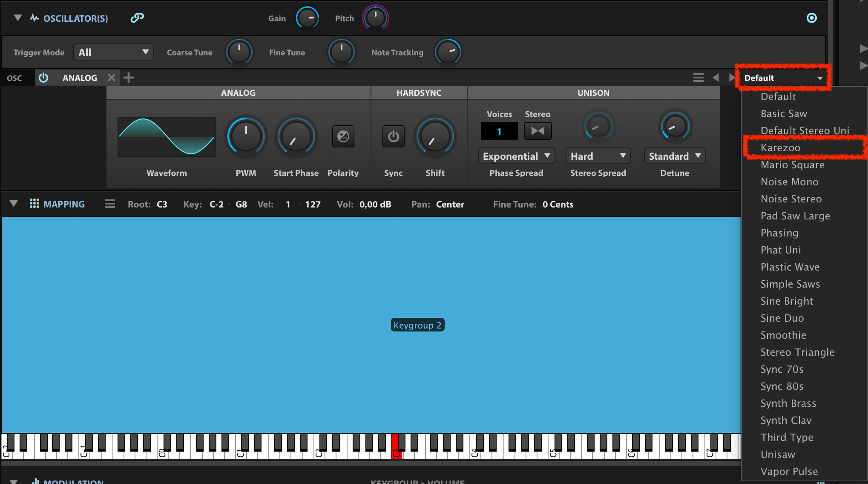
Task: Click the Stereo unison mode icon
Action: tap(537, 131)
